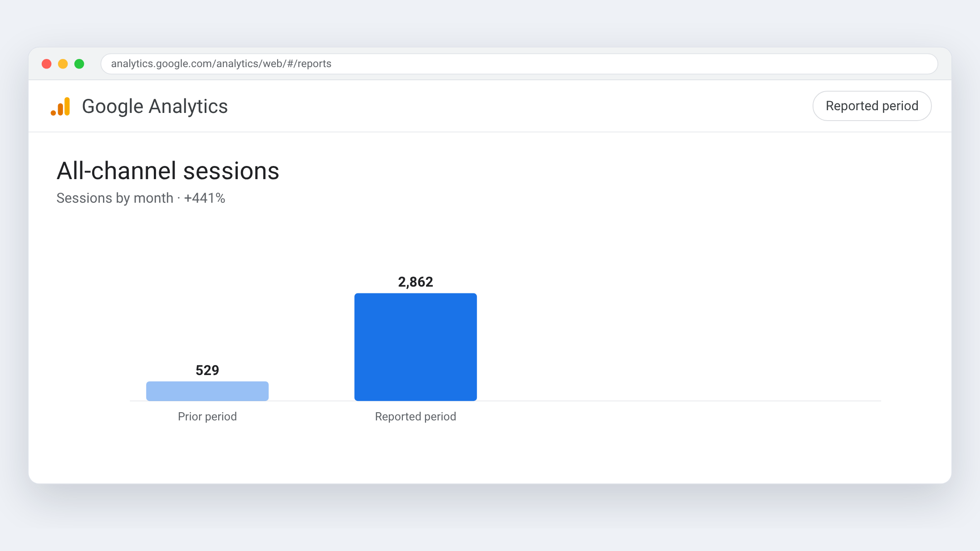Click the Google Analytics logo icon
980x551 pixels.
60,107
